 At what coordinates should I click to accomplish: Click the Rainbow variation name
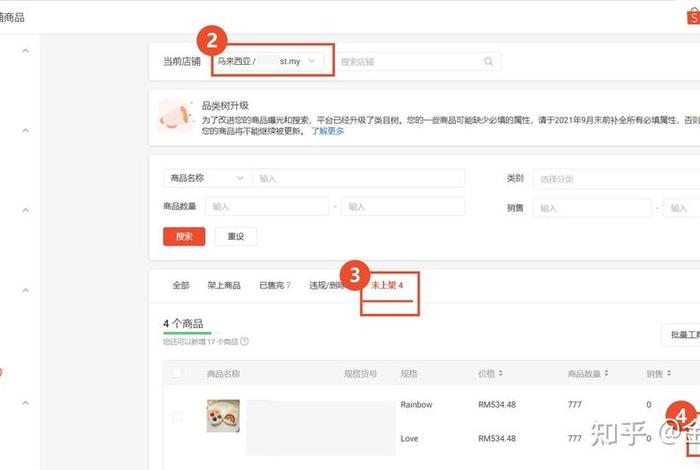coord(416,405)
